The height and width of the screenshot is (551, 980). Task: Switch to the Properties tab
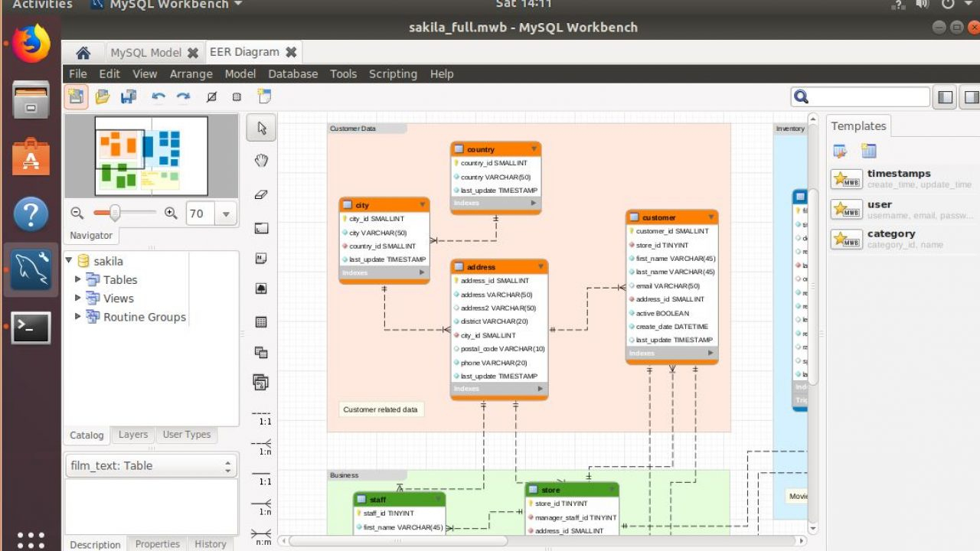(x=157, y=544)
